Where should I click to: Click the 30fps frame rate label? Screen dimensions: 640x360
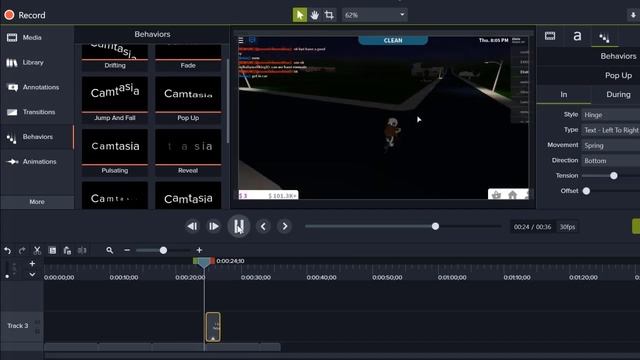(567, 227)
